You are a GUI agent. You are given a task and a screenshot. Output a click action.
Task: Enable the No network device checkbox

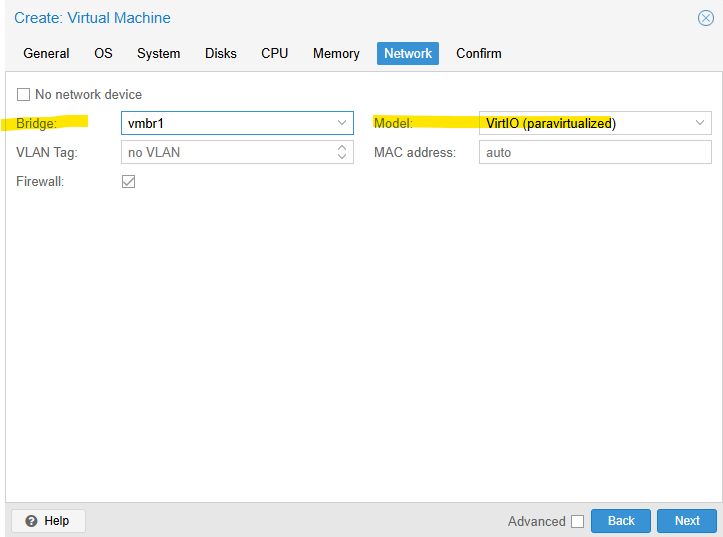[24, 95]
